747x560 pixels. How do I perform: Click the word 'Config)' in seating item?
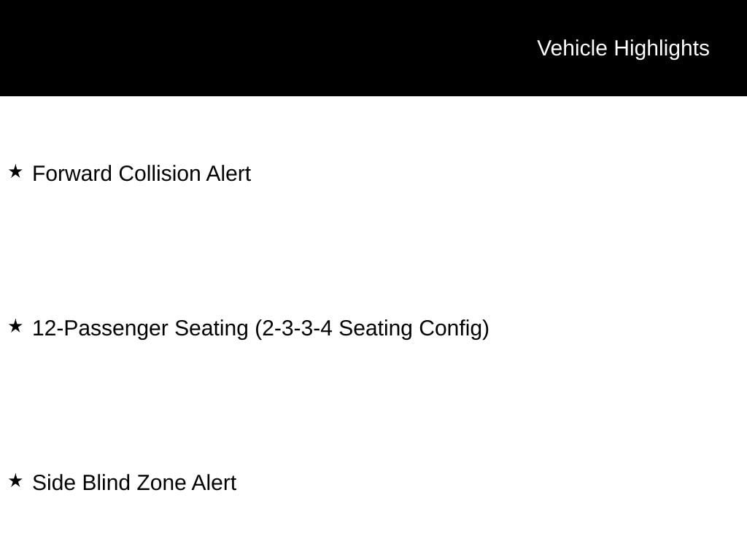pyautogui.click(x=454, y=329)
